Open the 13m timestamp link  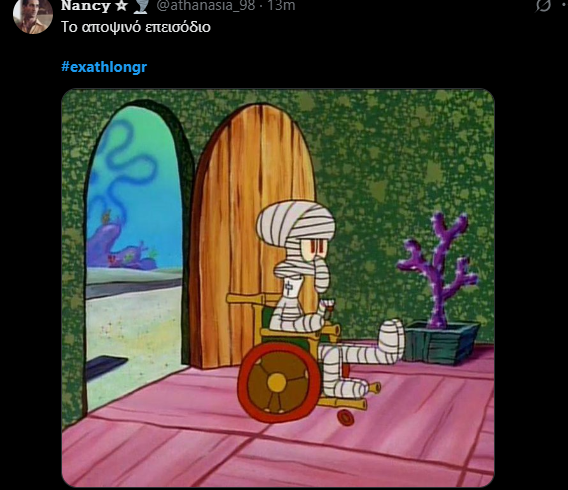[x=281, y=5]
